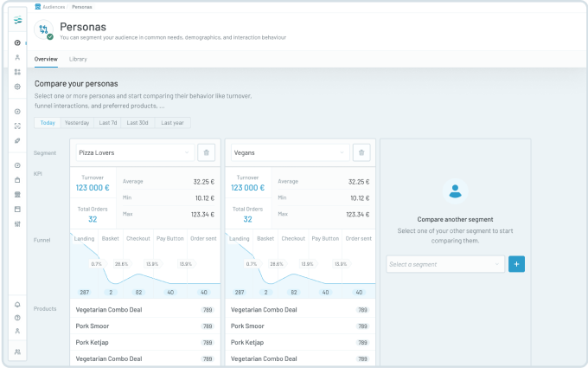Select the Last year time range
588x368 pixels.
172,123
